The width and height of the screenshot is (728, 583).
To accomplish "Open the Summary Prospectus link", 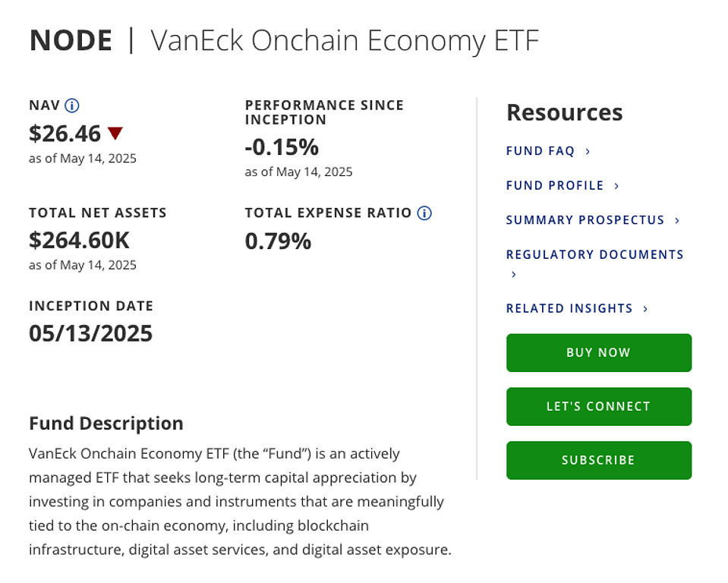I will [585, 220].
